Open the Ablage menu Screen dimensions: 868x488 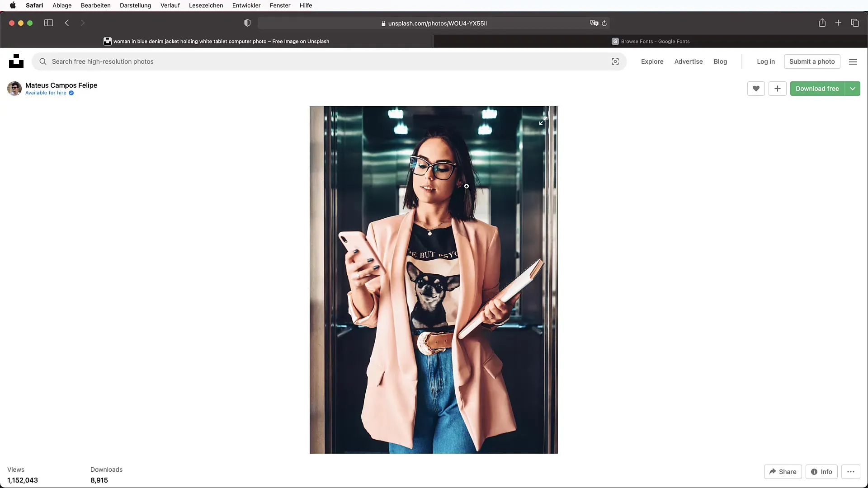point(62,5)
